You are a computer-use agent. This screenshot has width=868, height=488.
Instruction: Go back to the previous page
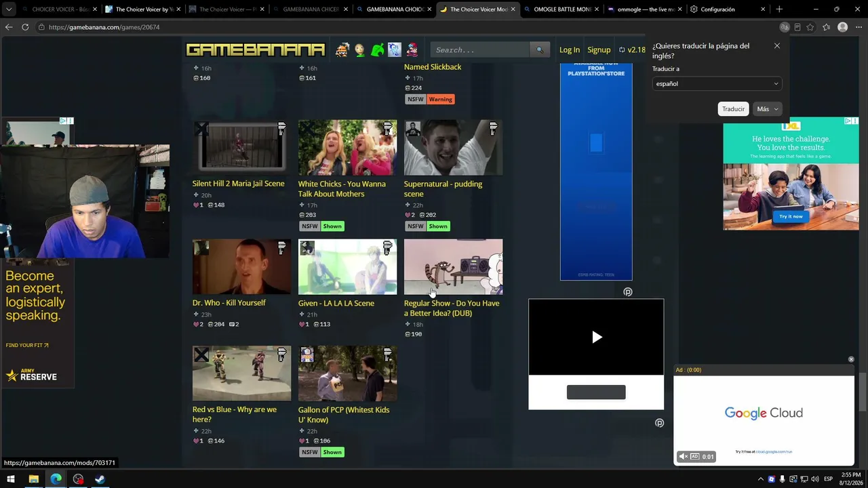click(9, 27)
